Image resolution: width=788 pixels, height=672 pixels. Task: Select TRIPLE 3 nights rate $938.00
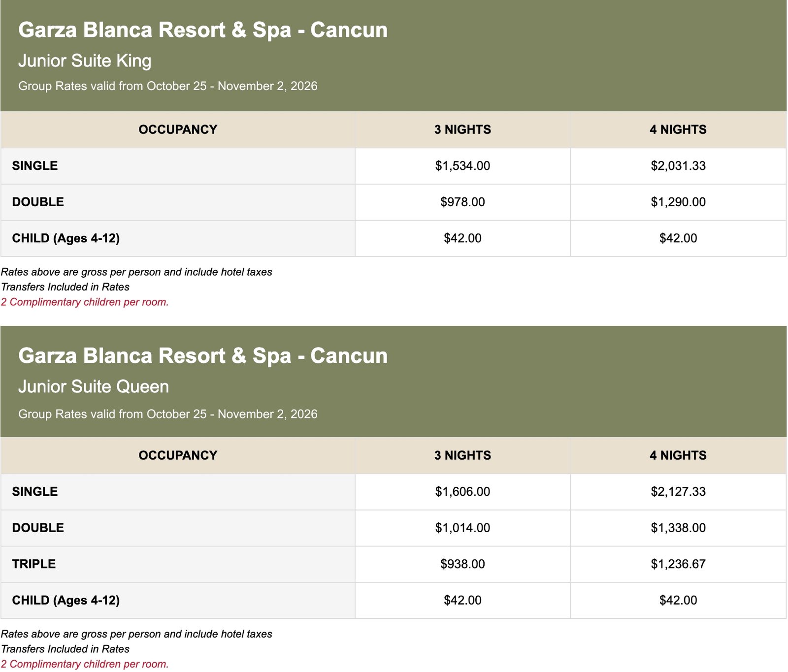462,564
